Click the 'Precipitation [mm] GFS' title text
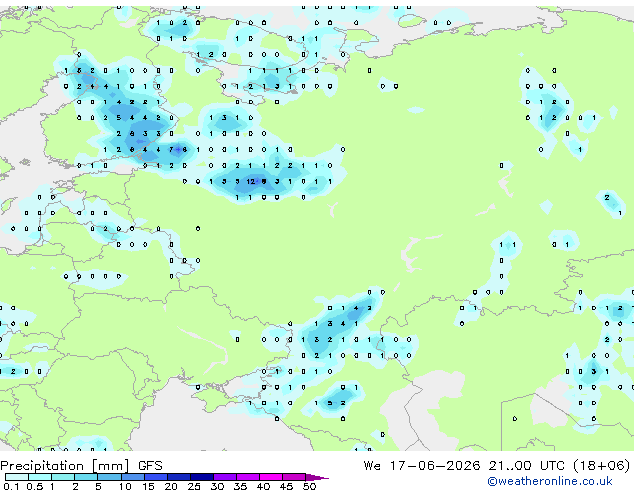The image size is (634, 490). click(x=81, y=466)
